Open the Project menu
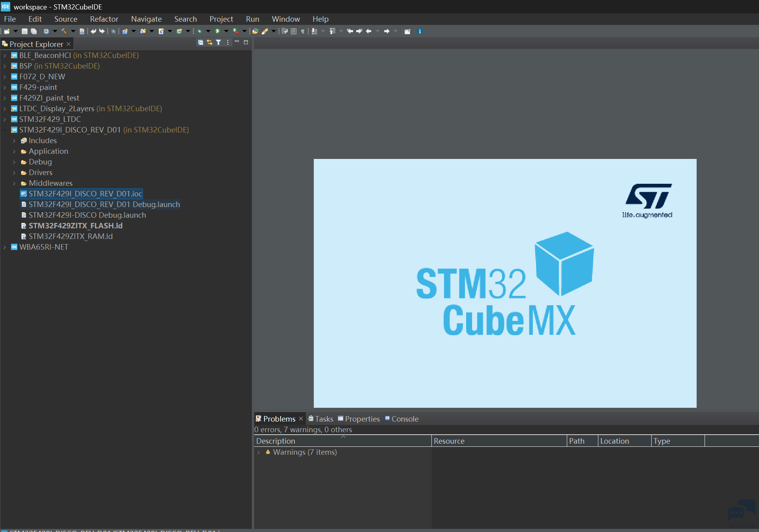Viewport: 759px width, 532px height. click(x=221, y=19)
